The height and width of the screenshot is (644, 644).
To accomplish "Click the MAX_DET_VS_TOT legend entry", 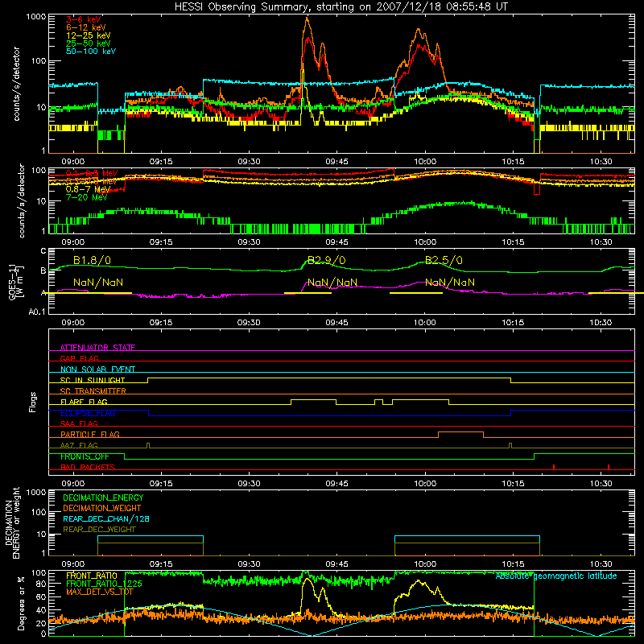I will pos(100,592).
